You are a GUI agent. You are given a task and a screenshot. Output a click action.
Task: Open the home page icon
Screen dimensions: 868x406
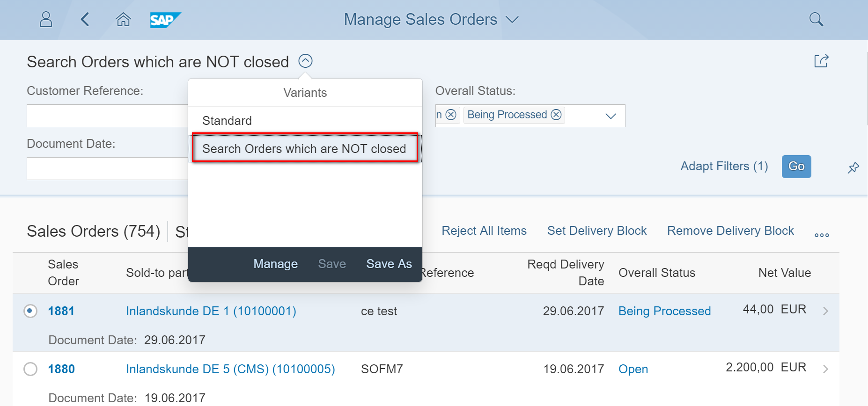pyautogui.click(x=123, y=20)
